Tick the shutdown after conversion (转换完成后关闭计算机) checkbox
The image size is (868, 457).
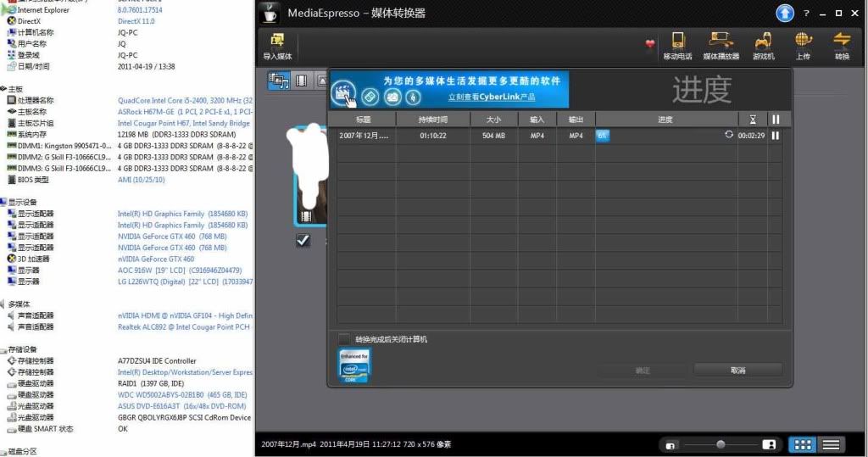pos(344,339)
